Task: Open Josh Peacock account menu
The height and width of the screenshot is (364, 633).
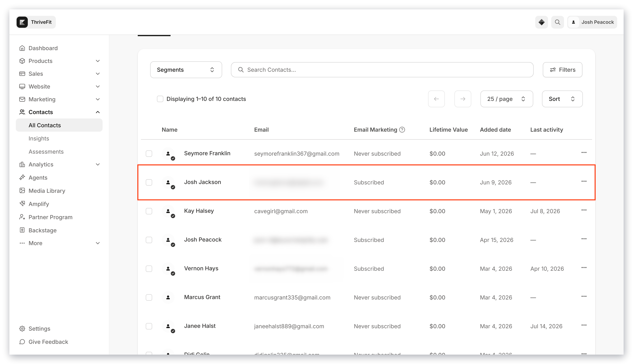Action: pyautogui.click(x=592, y=22)
